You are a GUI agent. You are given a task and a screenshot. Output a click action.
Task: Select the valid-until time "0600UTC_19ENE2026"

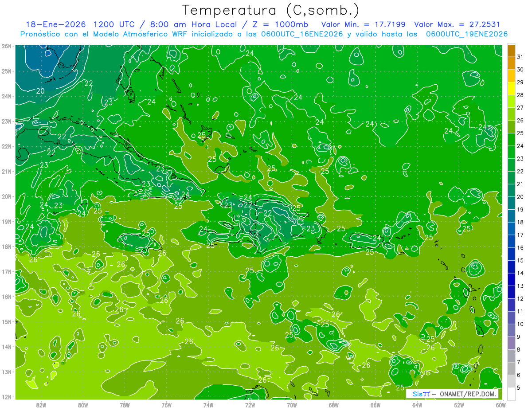(x=467, y=34)
